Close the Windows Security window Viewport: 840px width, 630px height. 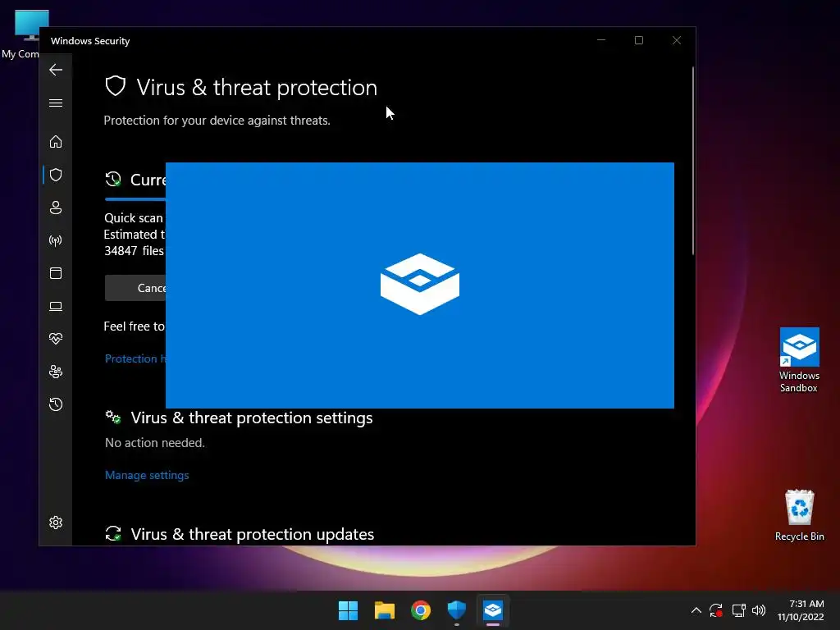[x=677, y=40]
